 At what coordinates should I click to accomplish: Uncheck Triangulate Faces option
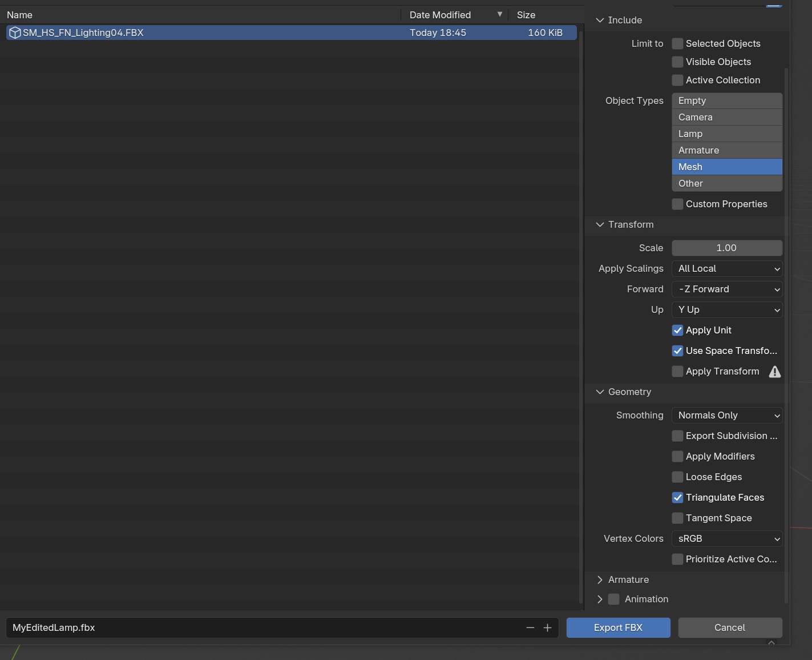click(x=677, y=497)
